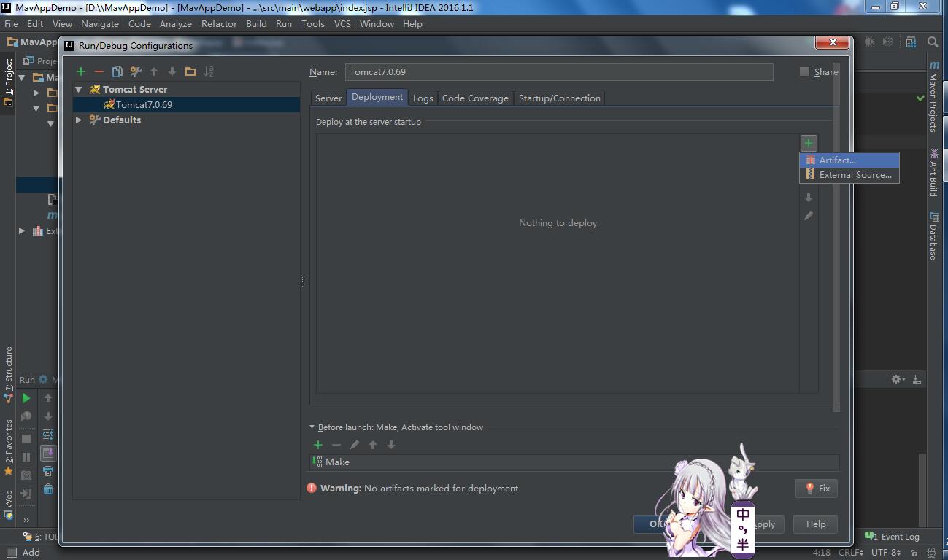Show more Run panel actions chevron
948x560 pixels.
click(x=26, y=520)
